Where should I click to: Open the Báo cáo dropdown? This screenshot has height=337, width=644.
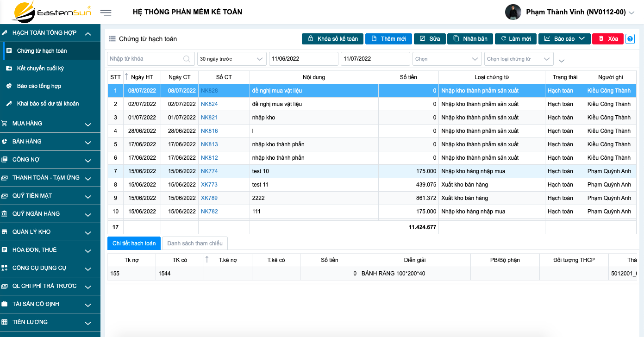[x=564, y=39]
